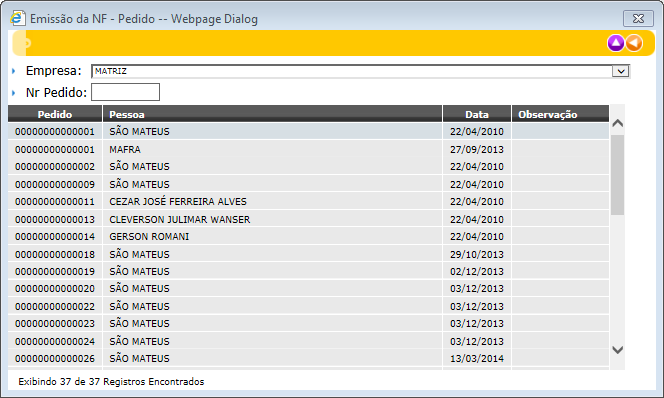Screen dimensions: 664x398
Task: Select pedido 0000000000024
Action: [308, 341]
